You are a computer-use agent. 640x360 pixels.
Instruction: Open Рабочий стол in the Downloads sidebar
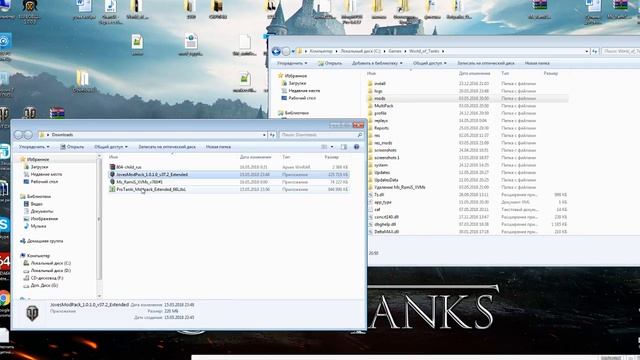tap(44, 182)
